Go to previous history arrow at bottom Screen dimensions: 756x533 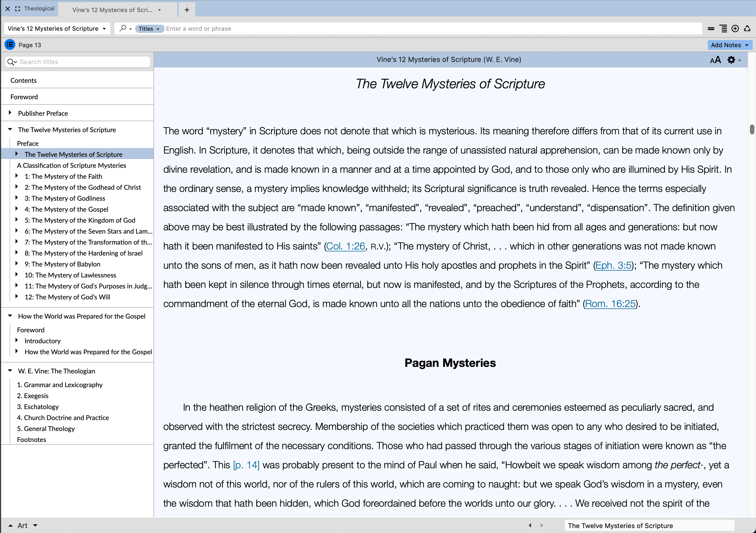tap(530, 525)
